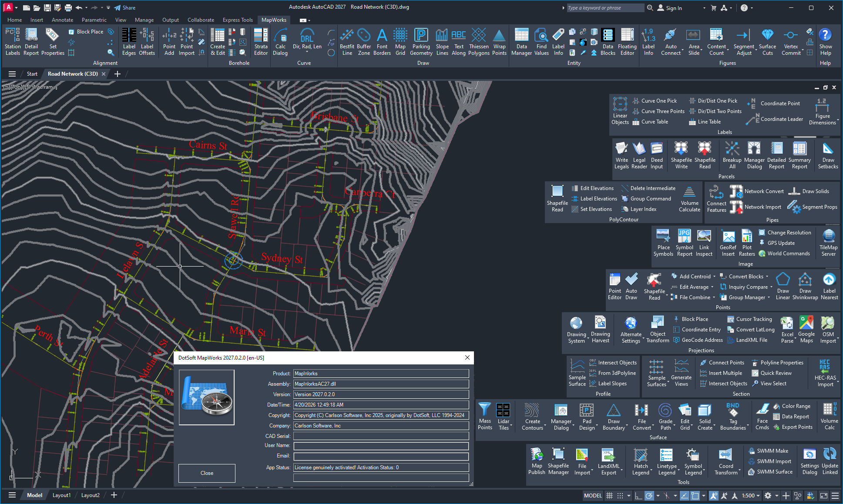Click Close in the MapWorks dialog
843x504 pixels.
tap(207, 473)
